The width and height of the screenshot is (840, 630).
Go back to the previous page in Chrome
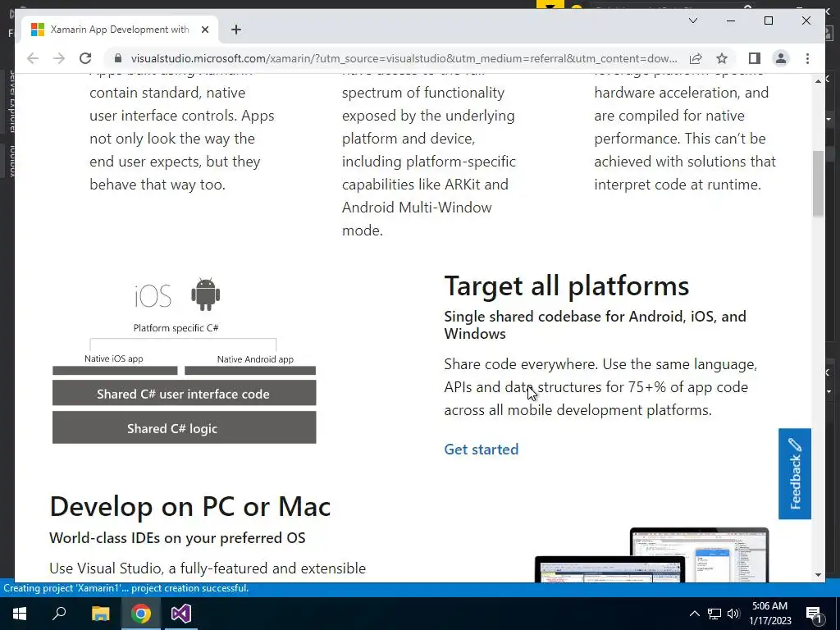pos(33,58)
